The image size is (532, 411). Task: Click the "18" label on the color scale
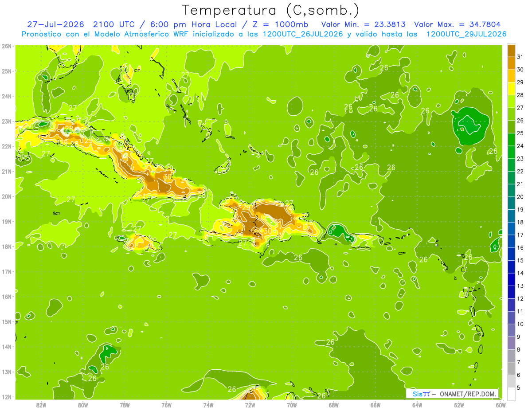click(x=520, y=222)
